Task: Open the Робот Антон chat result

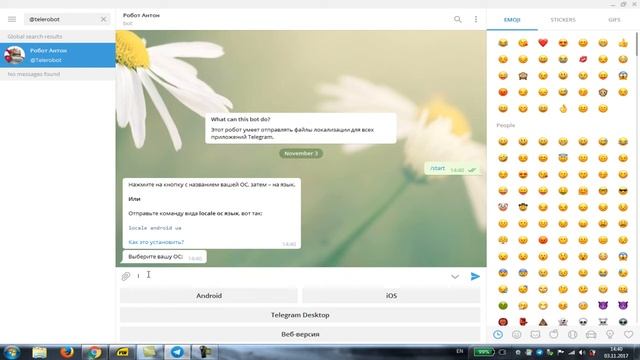Action: 58,55
